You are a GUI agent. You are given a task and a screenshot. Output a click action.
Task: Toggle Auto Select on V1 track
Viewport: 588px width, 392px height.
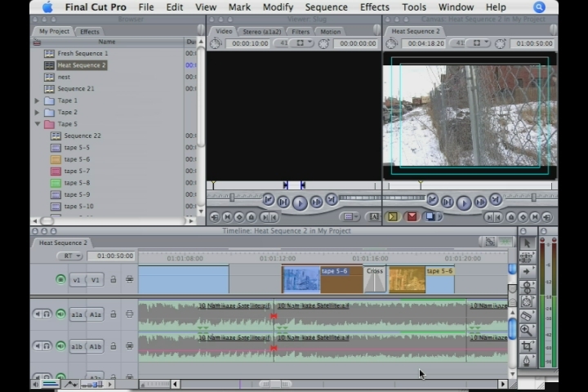point(129,279)
